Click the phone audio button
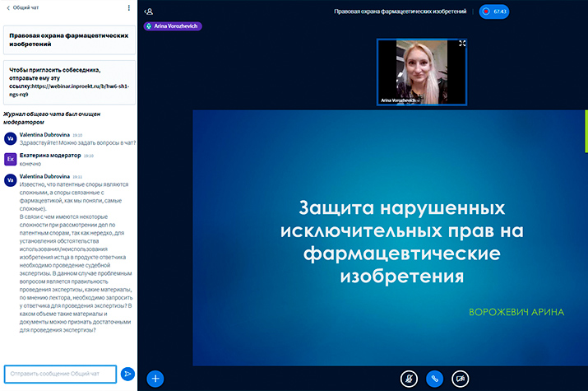588x391 pixels. coord(434,379)
